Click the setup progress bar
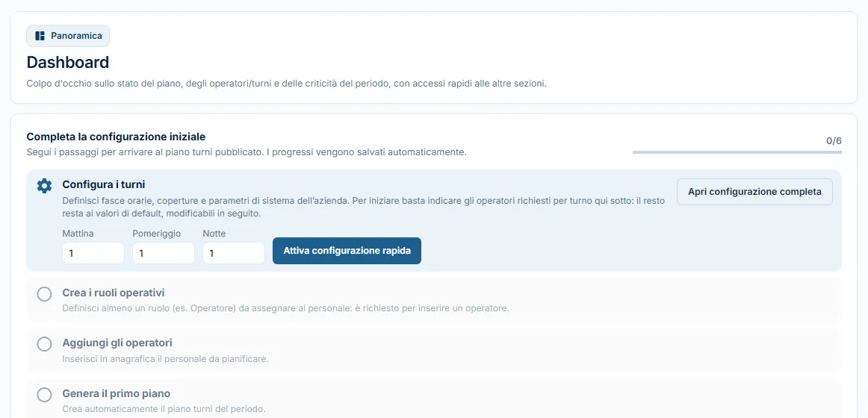This screenshot has width=868, height=418. click(x=737, y=152)
